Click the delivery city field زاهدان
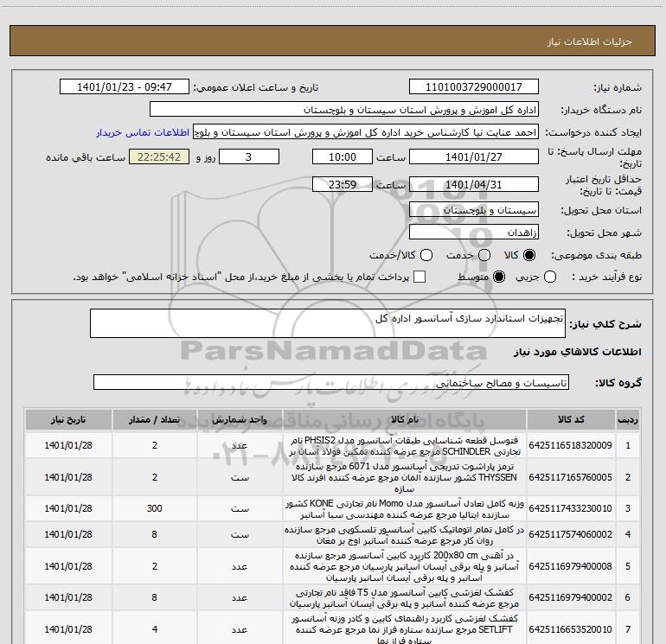The height and width of the screenshot is (644, 666). pyautogui.click(x=474, y=233)
